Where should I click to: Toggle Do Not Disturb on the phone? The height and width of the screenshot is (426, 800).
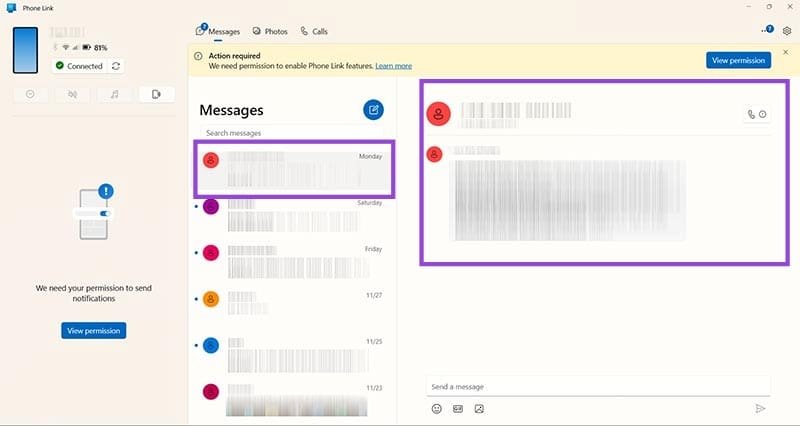[x=30, y=94]
